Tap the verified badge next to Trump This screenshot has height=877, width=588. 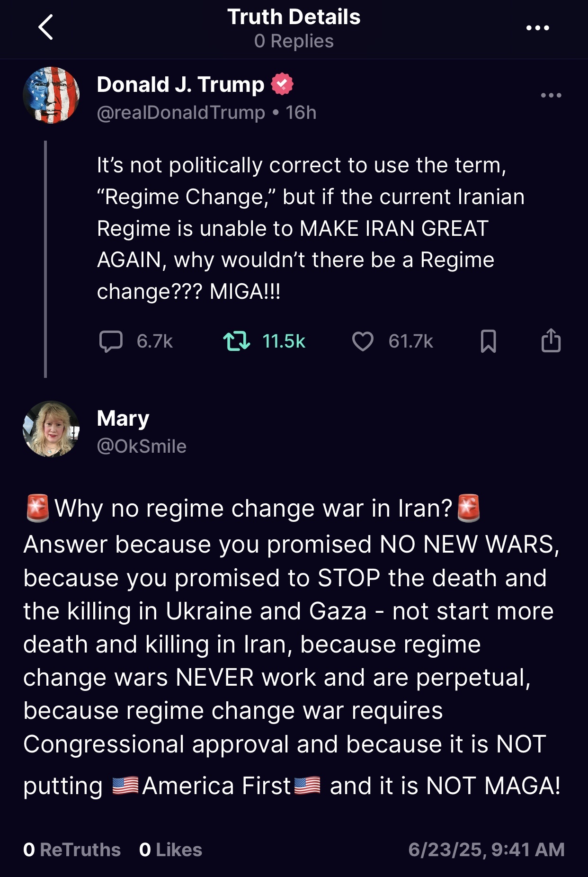click(x=282, y=84)
